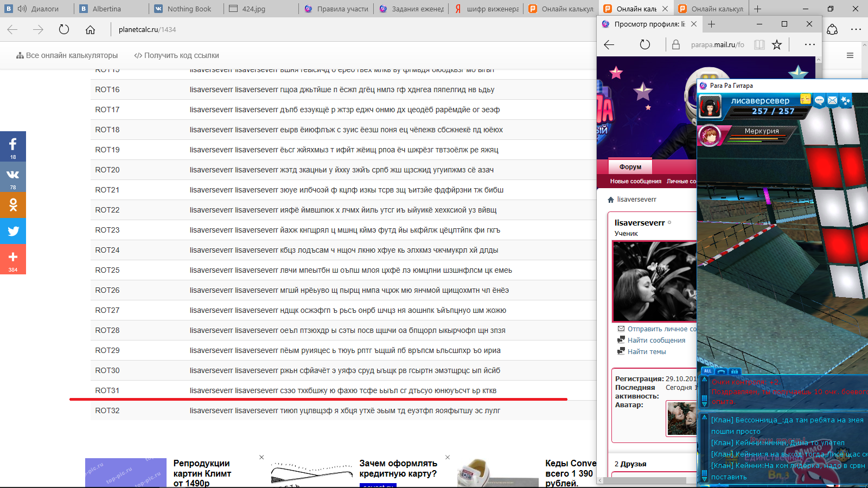The width and height of the screenshot is (868, 488).
Task: Click the ROT32 decoded text
Action: (x=345, y=410)
